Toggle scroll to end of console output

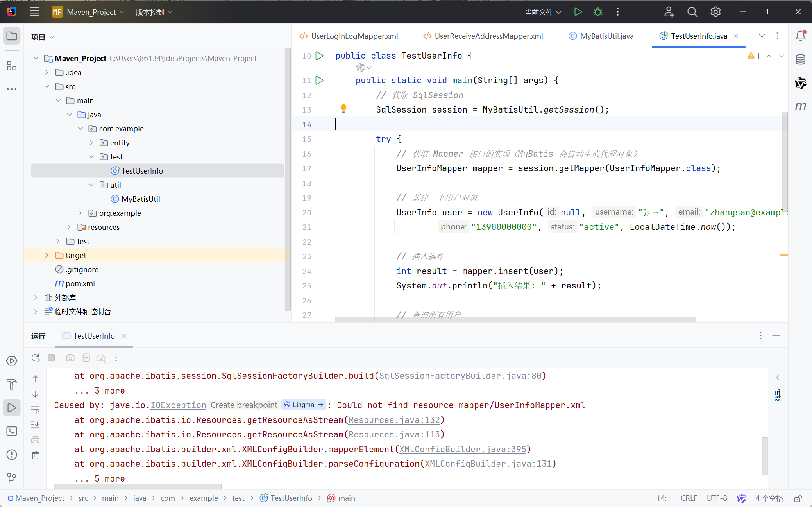35,425
